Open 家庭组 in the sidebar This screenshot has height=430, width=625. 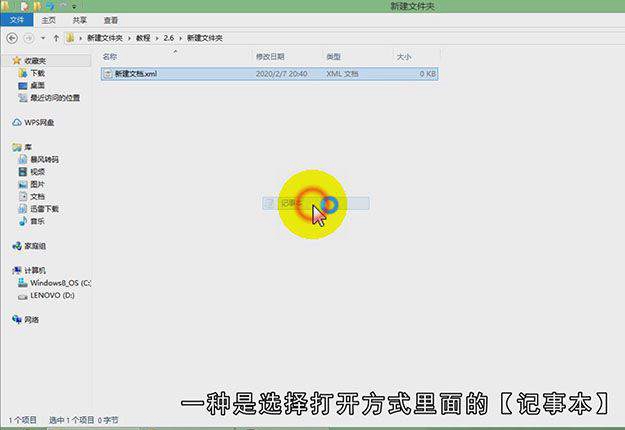tap(35, 246)
